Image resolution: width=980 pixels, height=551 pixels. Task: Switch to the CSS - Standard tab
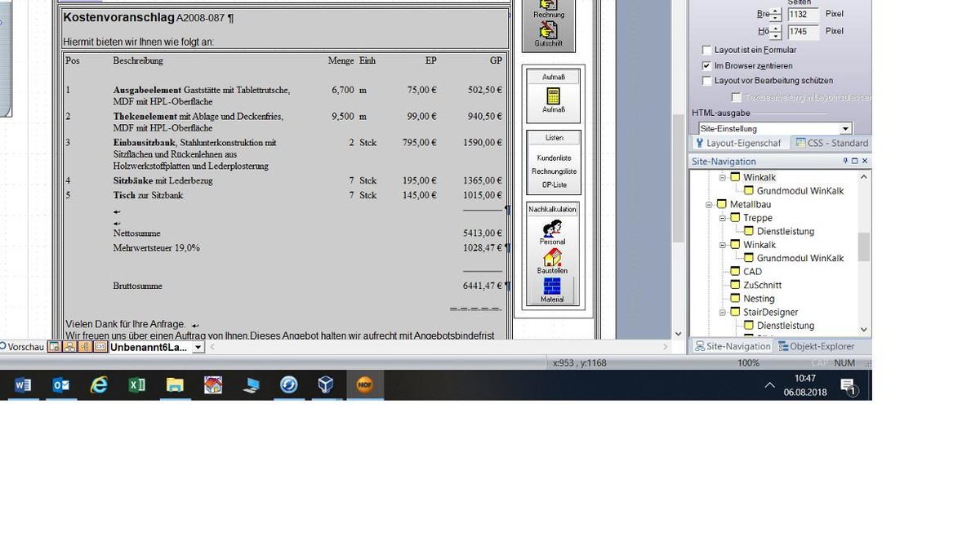pos(831,143)
